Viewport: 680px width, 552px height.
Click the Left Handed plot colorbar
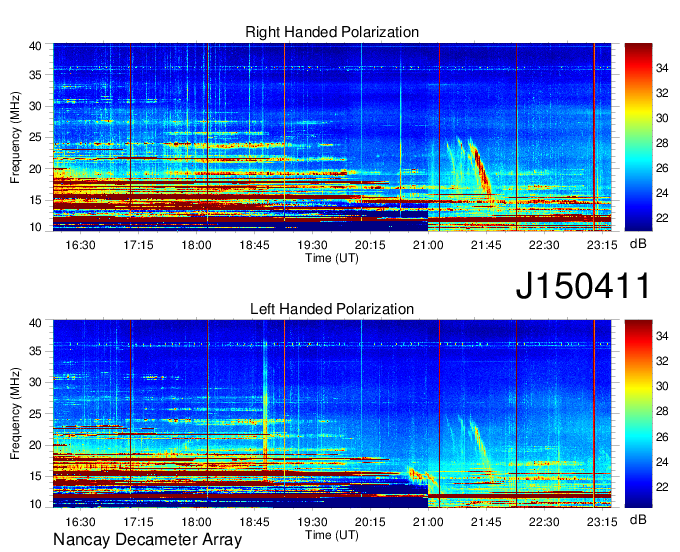[x=638, y=414]
